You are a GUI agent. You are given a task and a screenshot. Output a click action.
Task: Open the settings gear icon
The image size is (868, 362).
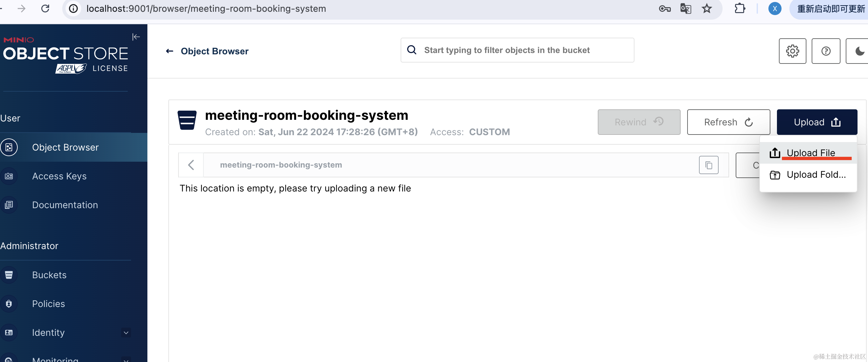[x=792, y=51]
